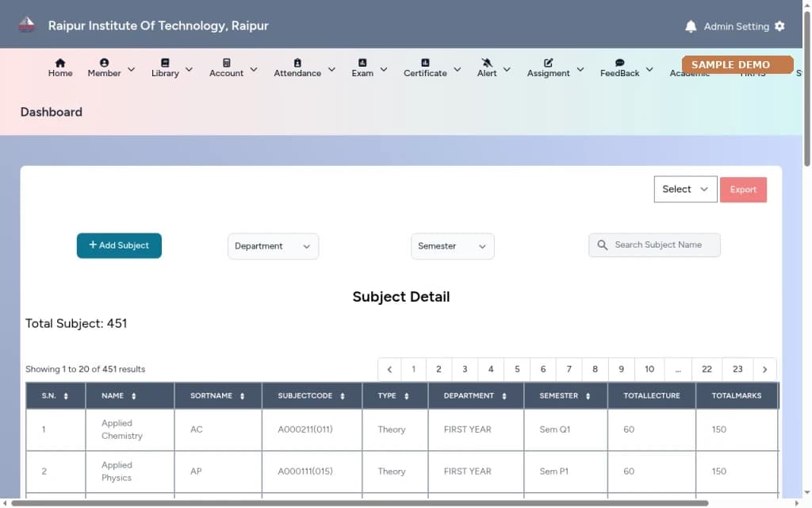The image size is (812, 508).
Task: Click the SAMPLE DEMO badge
Action: tap(737, 65)
